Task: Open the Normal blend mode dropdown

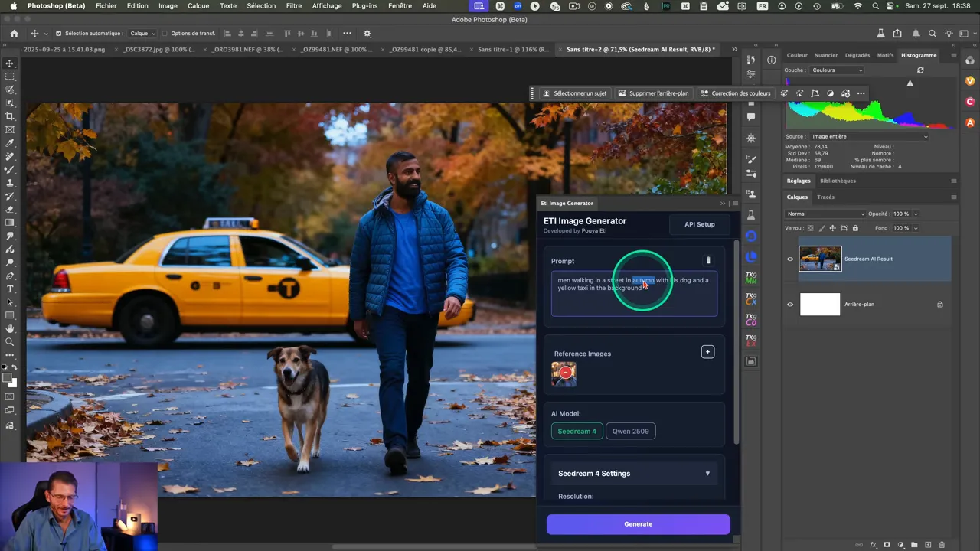Action: click(825, 214)
